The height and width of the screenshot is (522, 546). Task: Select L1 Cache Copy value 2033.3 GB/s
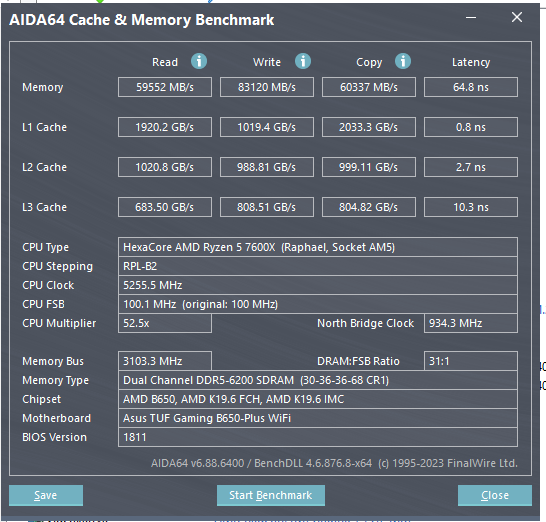369,127
